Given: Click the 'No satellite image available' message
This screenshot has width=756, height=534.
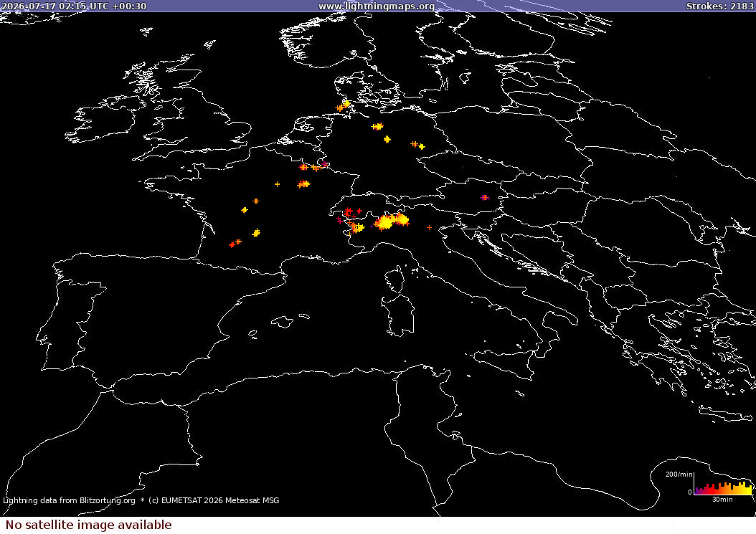Looking at the screenshot, I should tap(89, 525).
